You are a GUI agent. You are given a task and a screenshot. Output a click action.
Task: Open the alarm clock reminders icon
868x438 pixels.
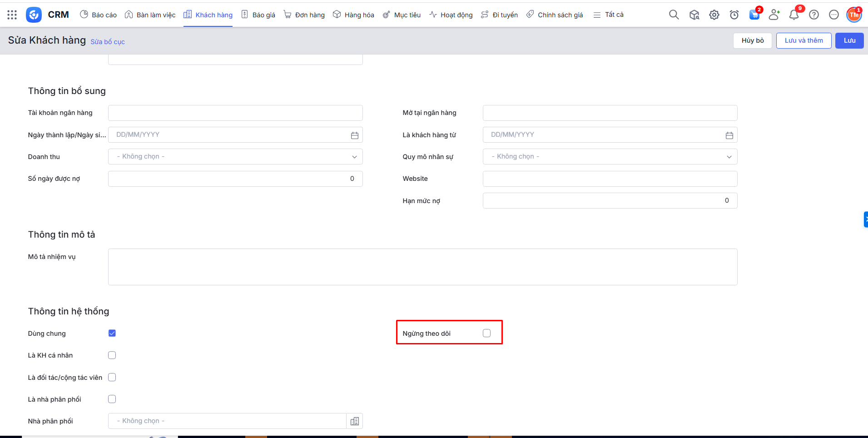click(x=734, y=15)
